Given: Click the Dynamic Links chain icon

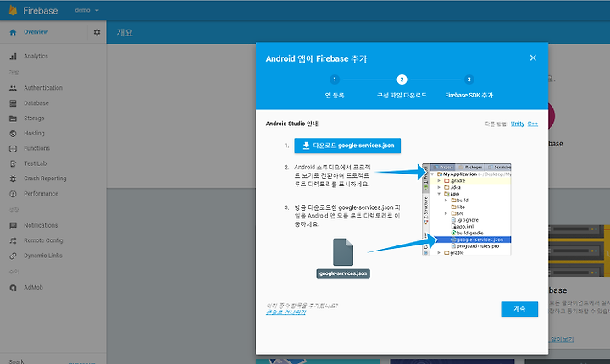Looking at the screenshot, I should click(13, 256).
